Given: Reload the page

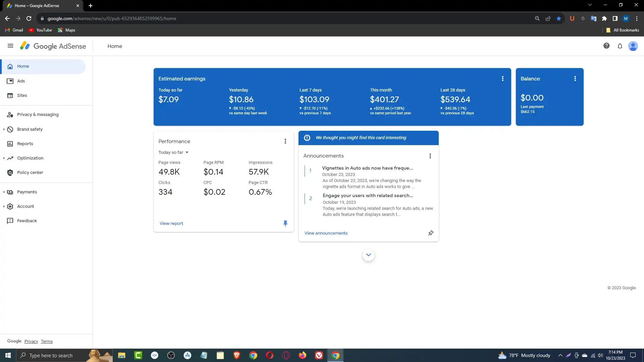Looking at the screenshot, I should (29, 18).
